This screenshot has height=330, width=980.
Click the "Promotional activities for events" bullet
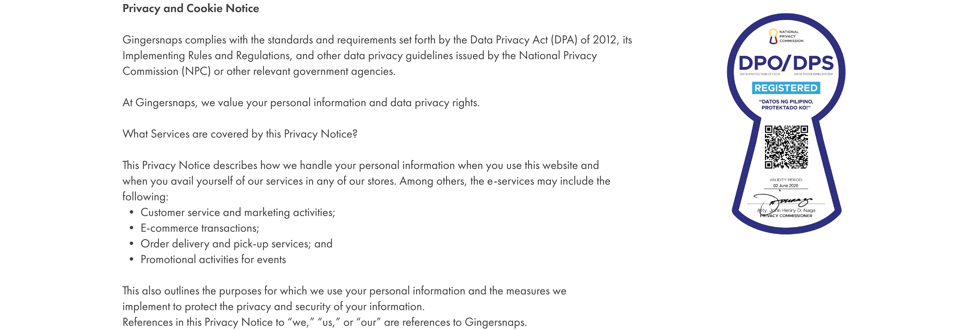[213, 260]
